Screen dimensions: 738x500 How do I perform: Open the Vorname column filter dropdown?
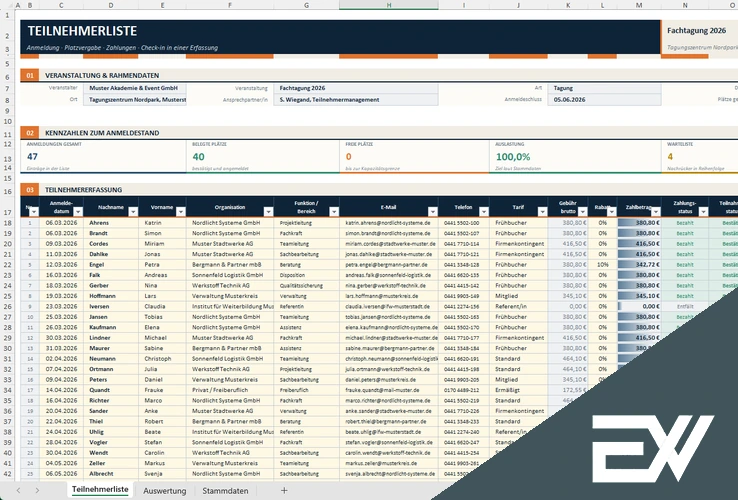(181, 212)
